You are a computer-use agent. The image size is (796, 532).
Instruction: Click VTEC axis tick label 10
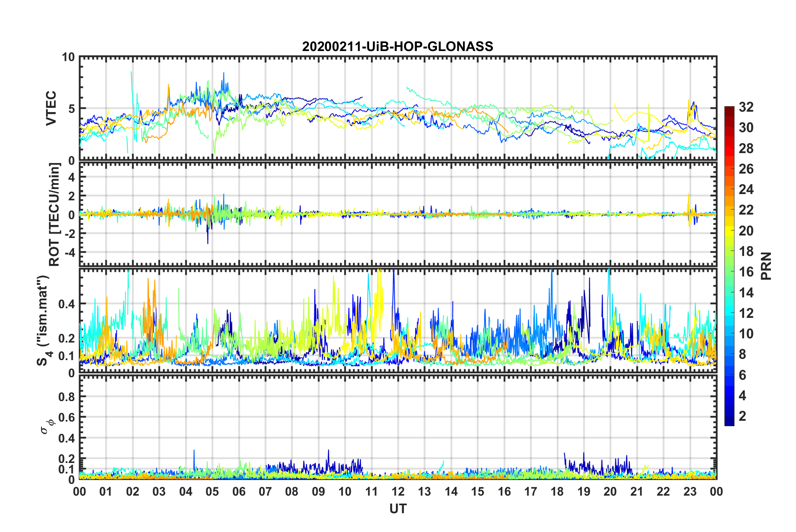tap(68, 57)
